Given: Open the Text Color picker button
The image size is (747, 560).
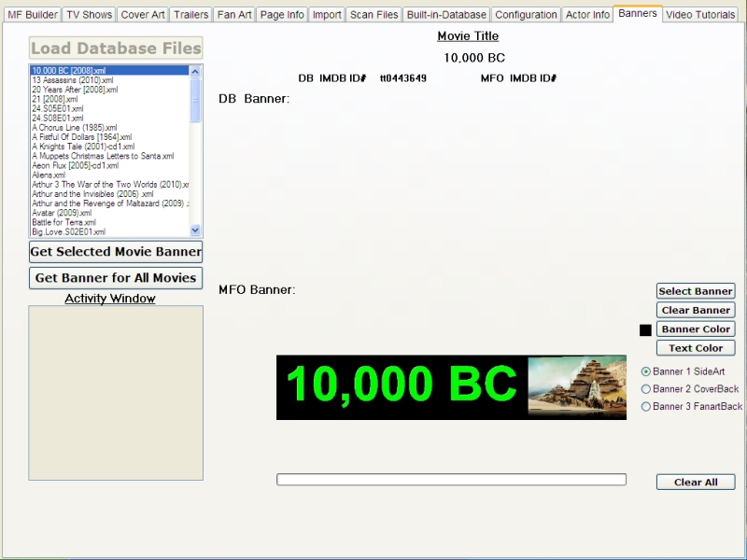Looking at the screenshot, I should click(696, 348).
